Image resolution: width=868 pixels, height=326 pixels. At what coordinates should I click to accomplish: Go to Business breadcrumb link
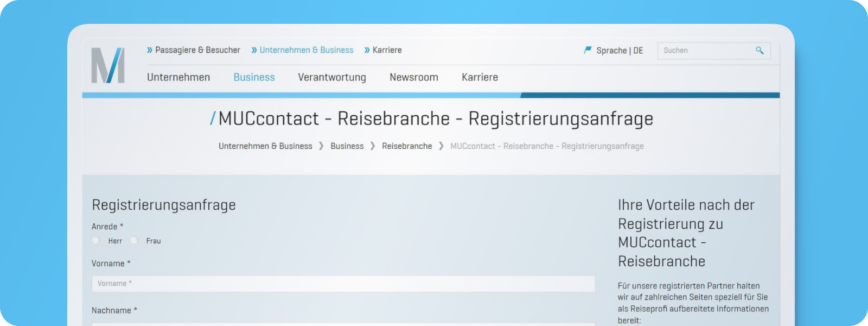(347, 146)
